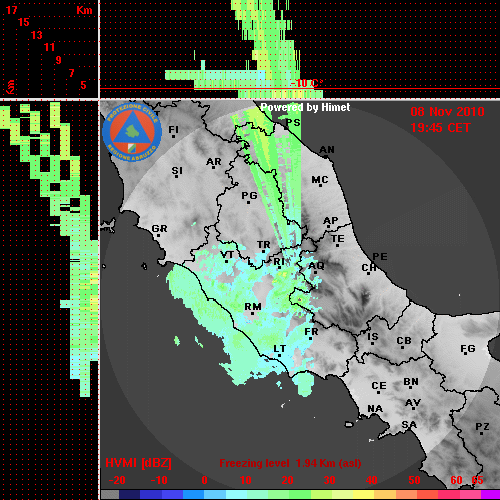Select the time "19:45 CET"
500x500 pixels.
pos(440,128)
